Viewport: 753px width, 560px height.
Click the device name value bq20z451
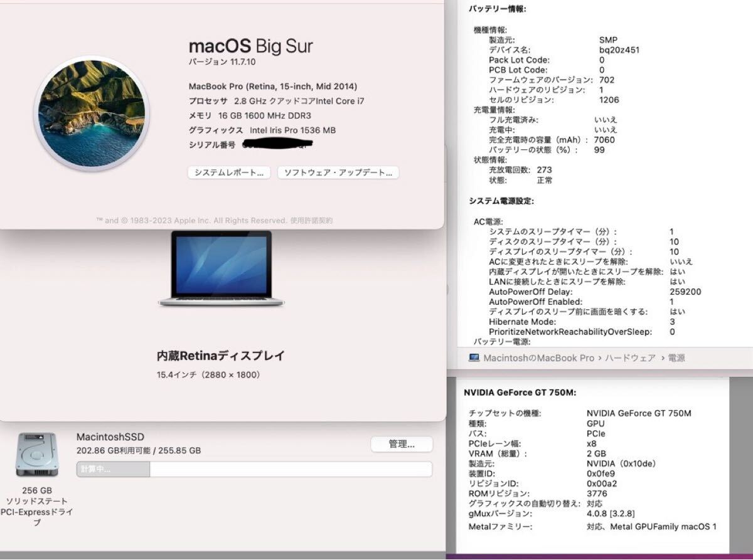click(x=619, y=50)
